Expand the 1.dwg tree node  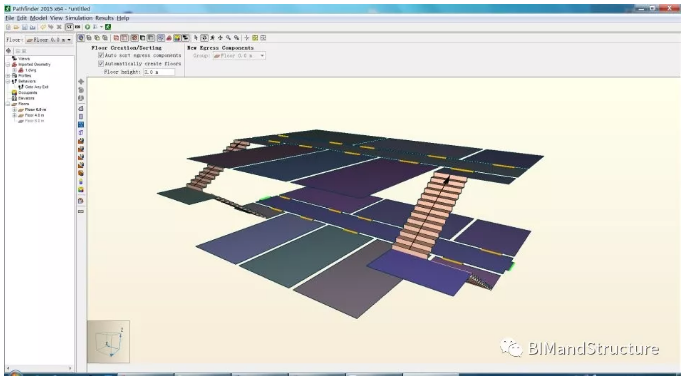[x=14, y=70]
